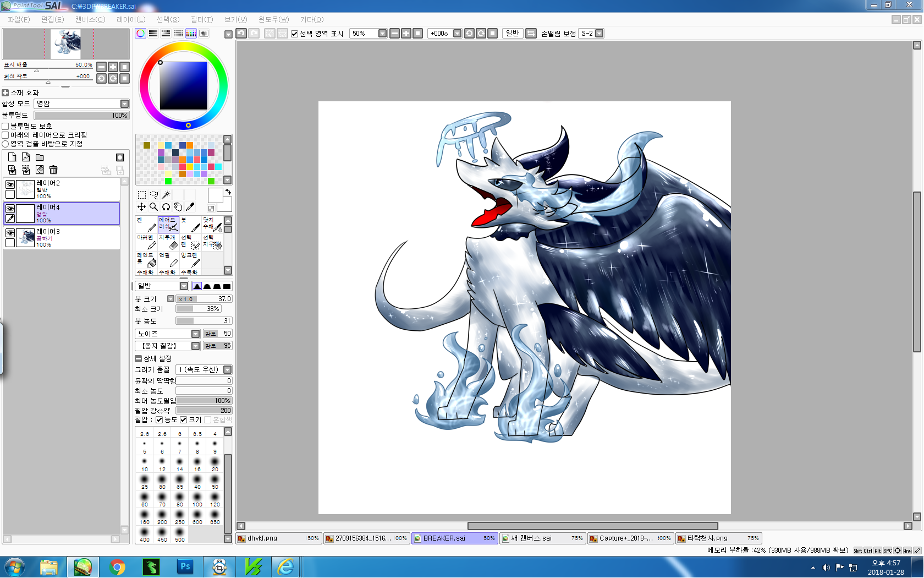Hide layer 레이어4 with eye icon

tap(10, 209)
